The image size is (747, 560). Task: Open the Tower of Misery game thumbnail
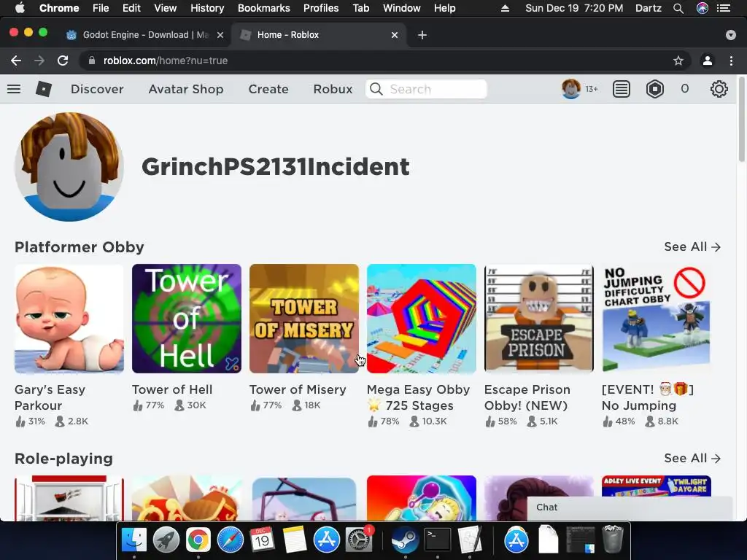(304, 319)
